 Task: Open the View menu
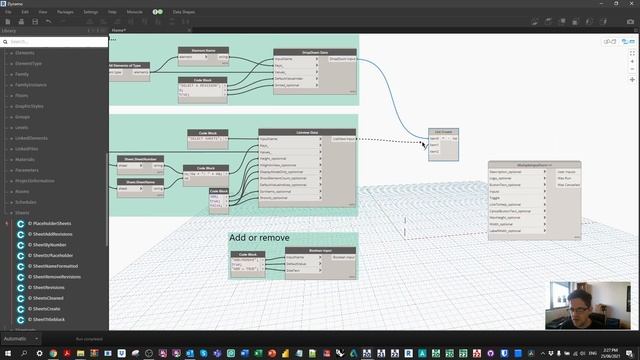(42, 12)
